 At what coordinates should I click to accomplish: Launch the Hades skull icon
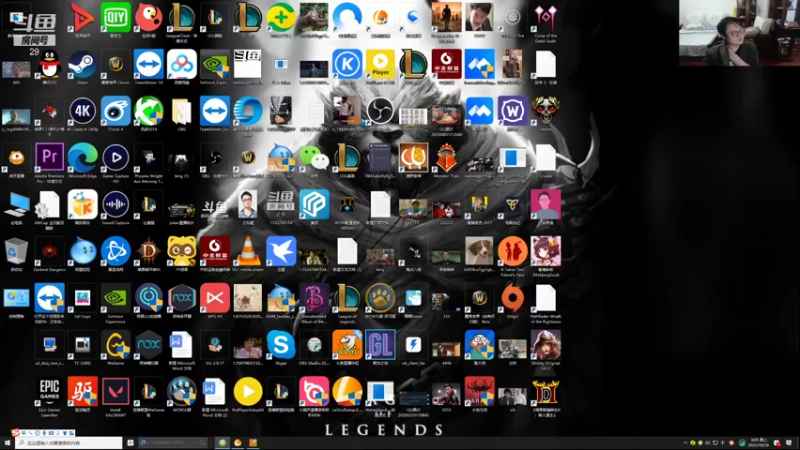pyautogui.click(x=545, y=111)
